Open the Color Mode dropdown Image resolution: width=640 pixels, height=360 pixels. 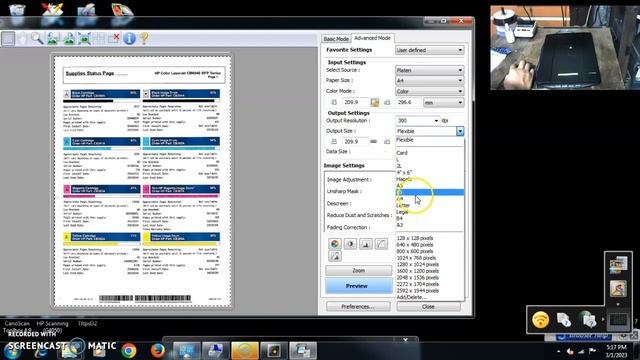pos(429,91)
